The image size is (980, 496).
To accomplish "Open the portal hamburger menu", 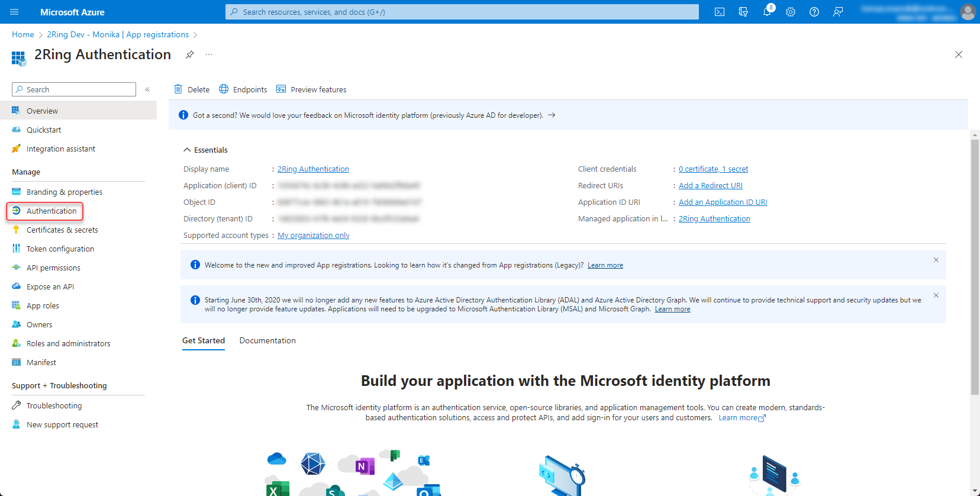I will pyautogui.click(x=14, y=12).
